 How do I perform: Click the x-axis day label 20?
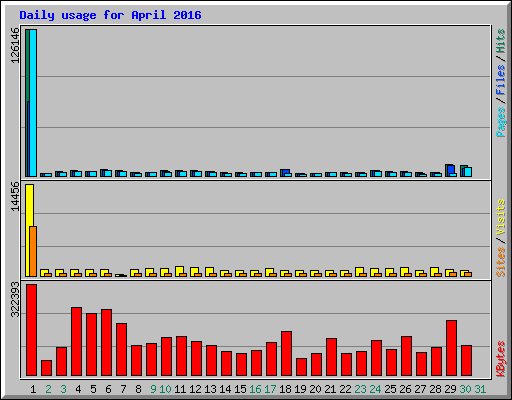(315, 389)
